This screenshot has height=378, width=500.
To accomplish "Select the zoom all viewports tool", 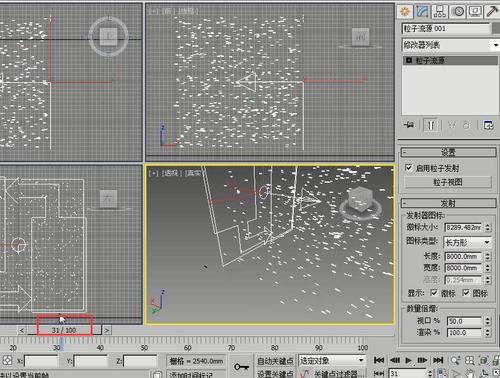I will pyautogui.click(x=470, y=360).
